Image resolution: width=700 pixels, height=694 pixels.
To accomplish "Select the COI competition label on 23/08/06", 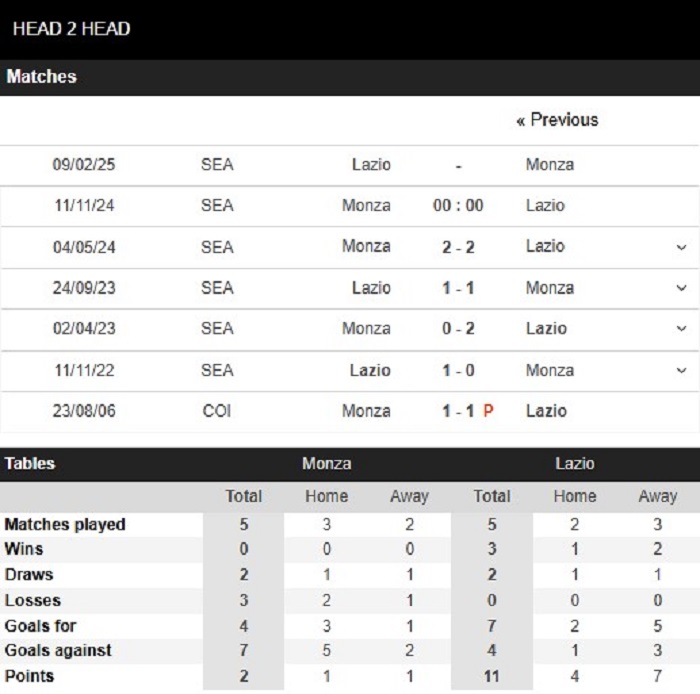I will click(217, 411).
